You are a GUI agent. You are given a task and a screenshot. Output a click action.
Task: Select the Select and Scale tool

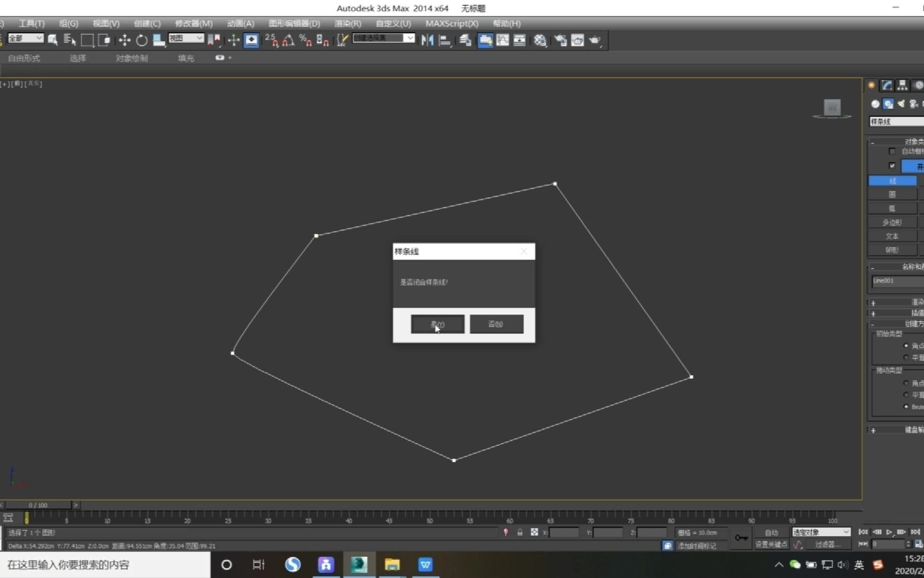click(159, 40)
